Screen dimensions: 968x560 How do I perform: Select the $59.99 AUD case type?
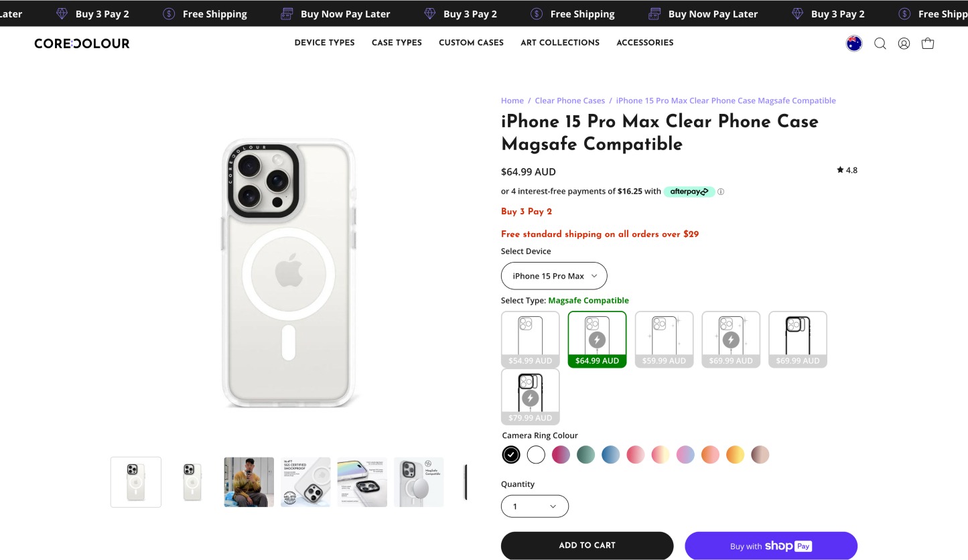click(664, 339)
